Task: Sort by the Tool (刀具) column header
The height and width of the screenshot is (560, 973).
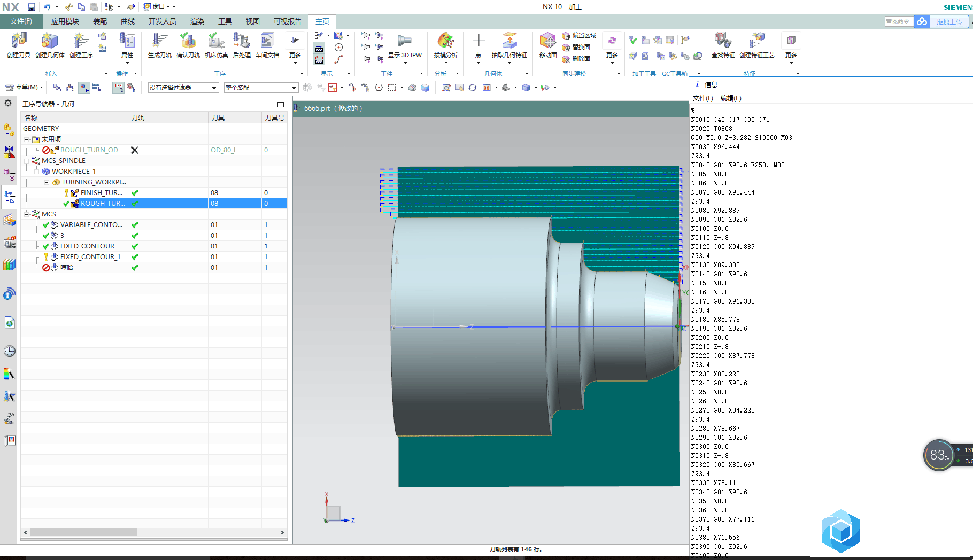Action: [x=235, y=118]
